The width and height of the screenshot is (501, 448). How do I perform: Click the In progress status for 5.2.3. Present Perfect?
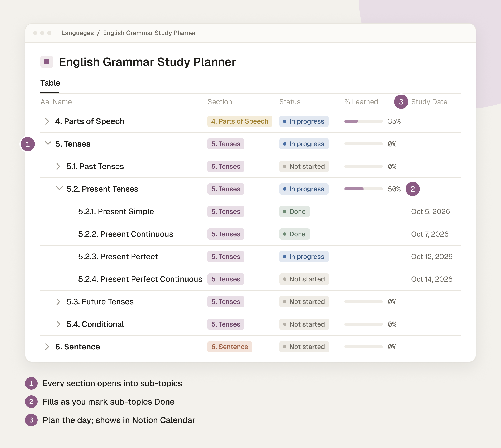(x=304, y=257)
